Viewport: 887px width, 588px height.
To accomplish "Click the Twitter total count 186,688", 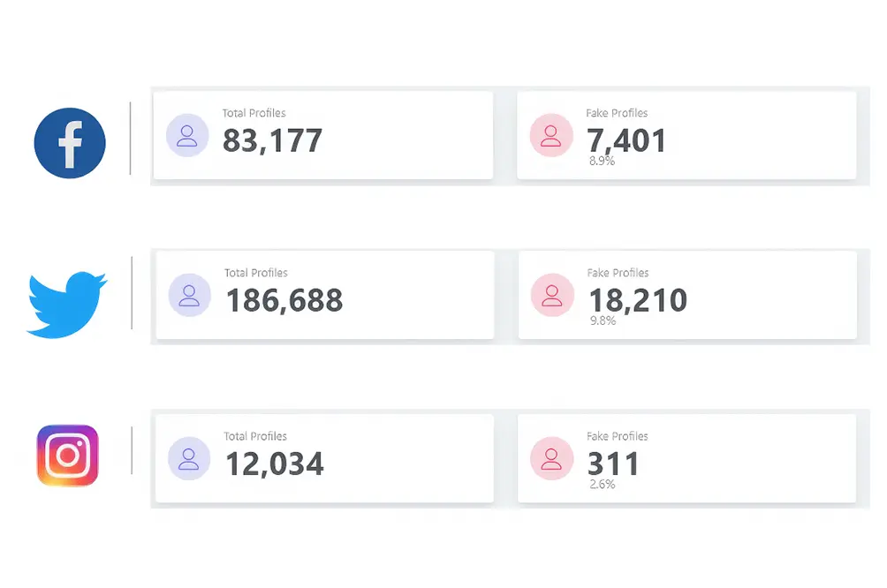I will tap(284, 300).
